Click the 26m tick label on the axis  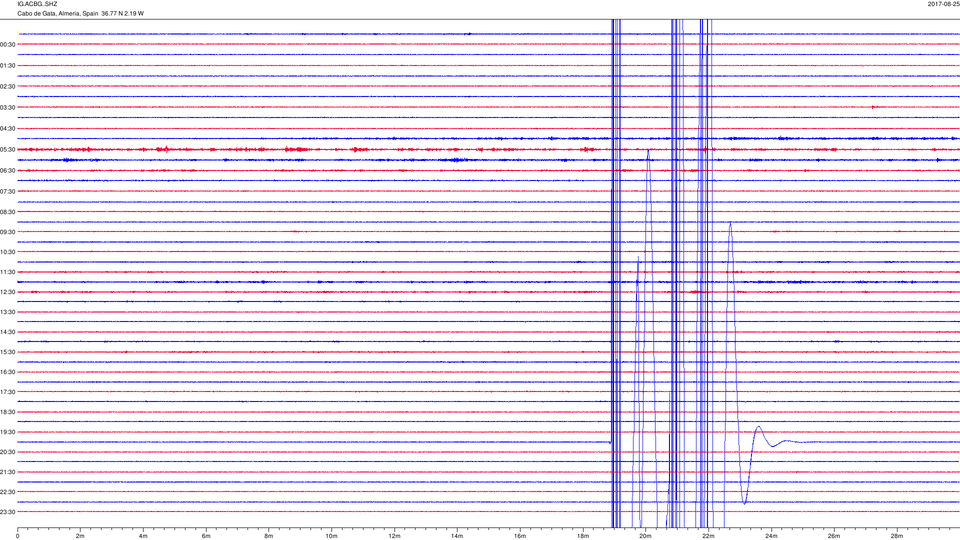[834, 536]
